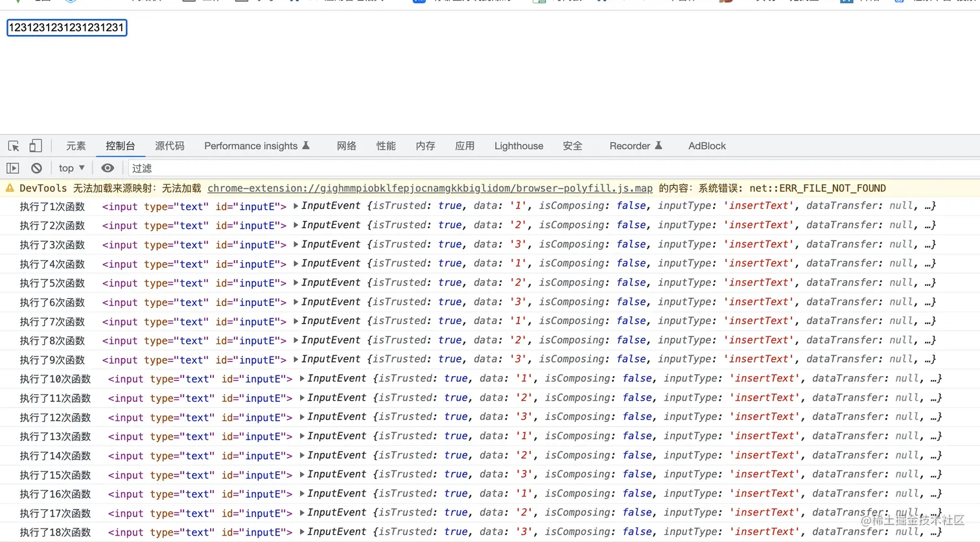This screenshot has height=542, width=980.
Task: Open the 源代码 tab
Action: coord(170,146)
